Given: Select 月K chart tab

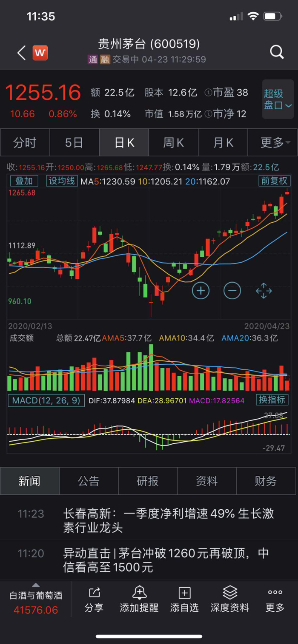Looking at the screenshot, I should click(223, 143).
